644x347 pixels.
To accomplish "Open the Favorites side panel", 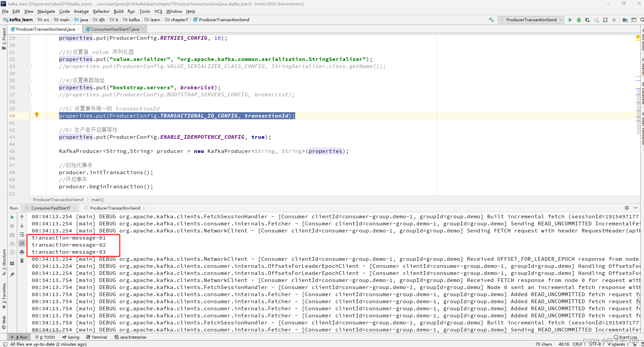I will coord(4,296).
